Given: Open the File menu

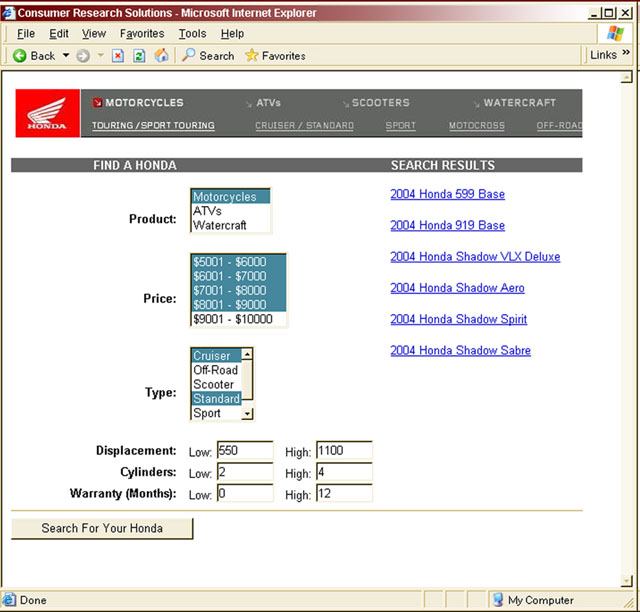Looking at the screenshot, I should [26, 33].
